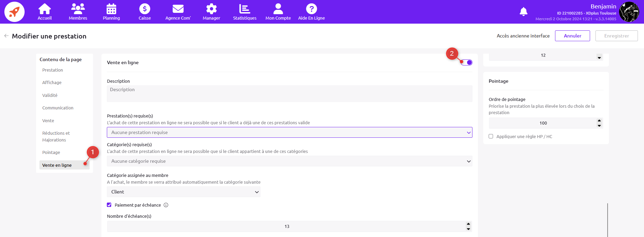Select Réductions et Majorations in sidebar
The height and width of the screenshot is (237, 644).
[x=56, y=136]
